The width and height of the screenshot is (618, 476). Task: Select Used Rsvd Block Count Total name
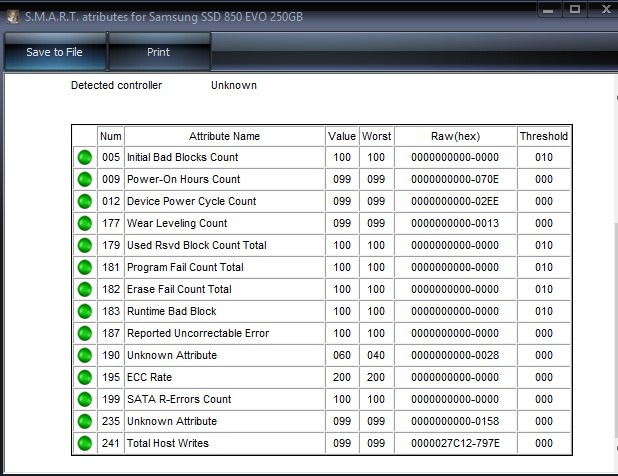coord(197,245)
